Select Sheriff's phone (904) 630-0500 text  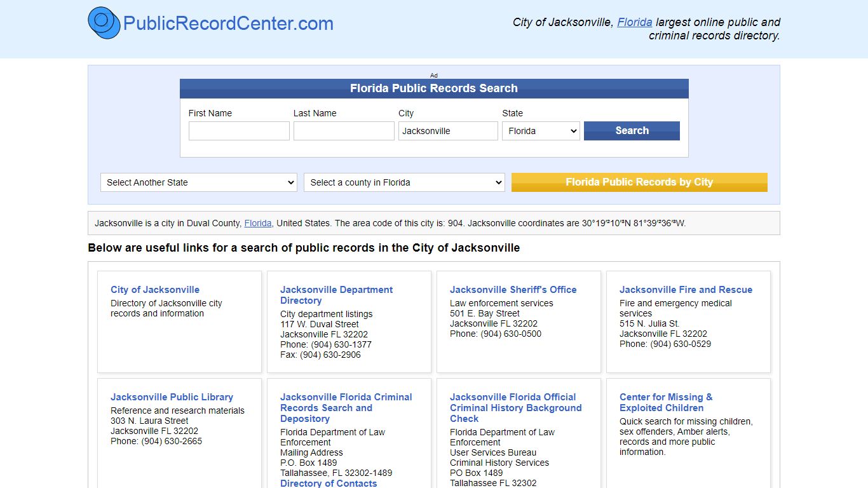[x=496, y=334]
